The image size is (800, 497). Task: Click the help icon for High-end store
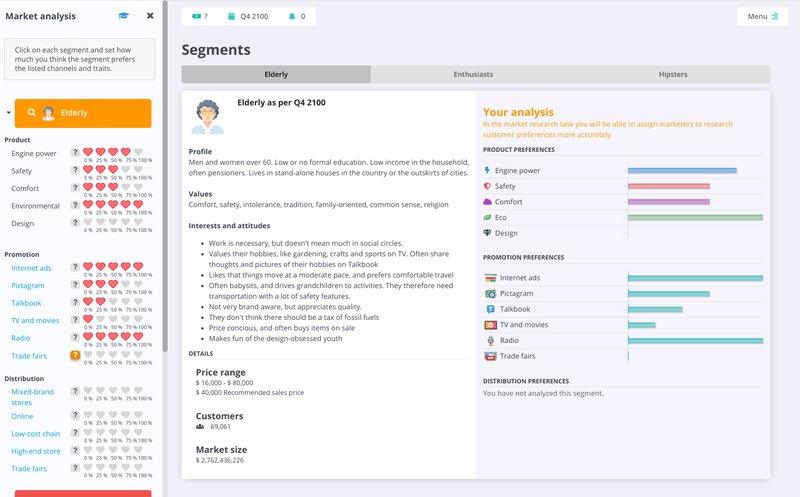75,450
